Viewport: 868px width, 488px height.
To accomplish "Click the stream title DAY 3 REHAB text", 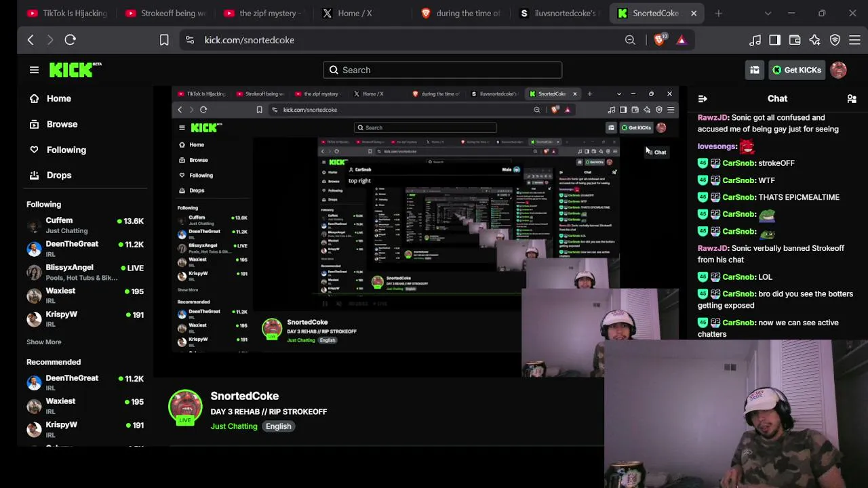I will pos(269,411).
